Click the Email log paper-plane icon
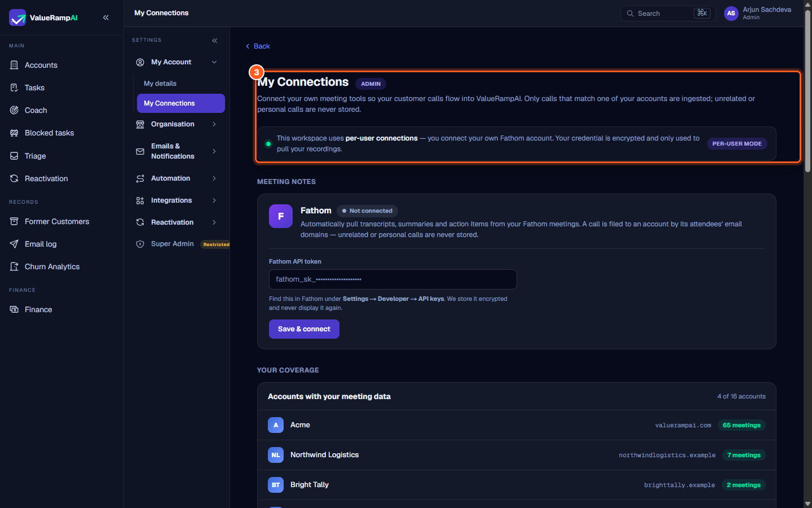The height and width of the screenshot is (508, 812). 14,244
